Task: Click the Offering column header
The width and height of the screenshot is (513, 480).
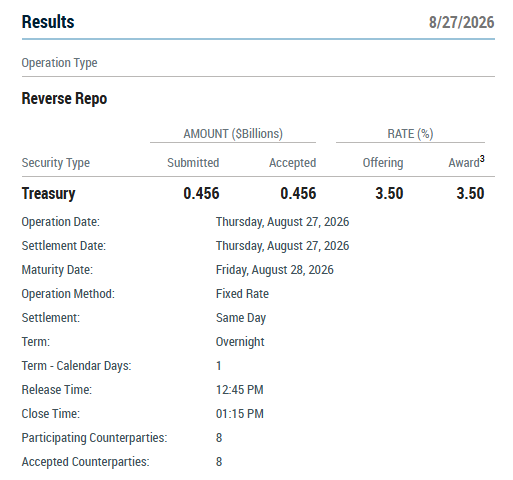Action: pos(383,163)
